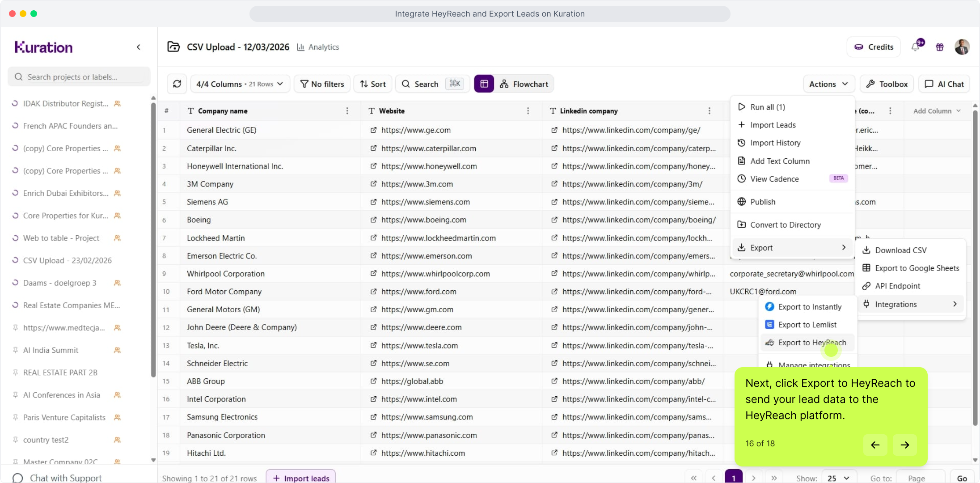980x483 pixels.
Task: Switch to table grid view icon
Action: (484, 84)
